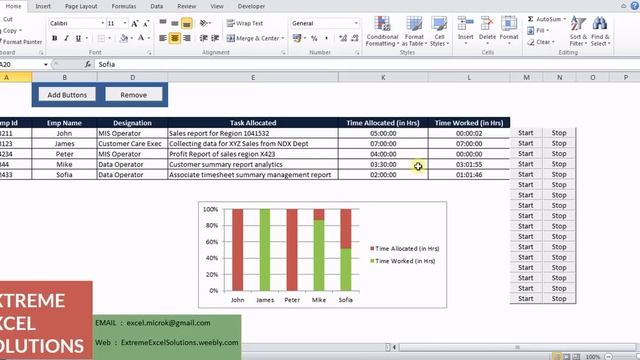Viewport: 640px width, 360px height.
Task: Open Find & Select menu
Action: 600,31
